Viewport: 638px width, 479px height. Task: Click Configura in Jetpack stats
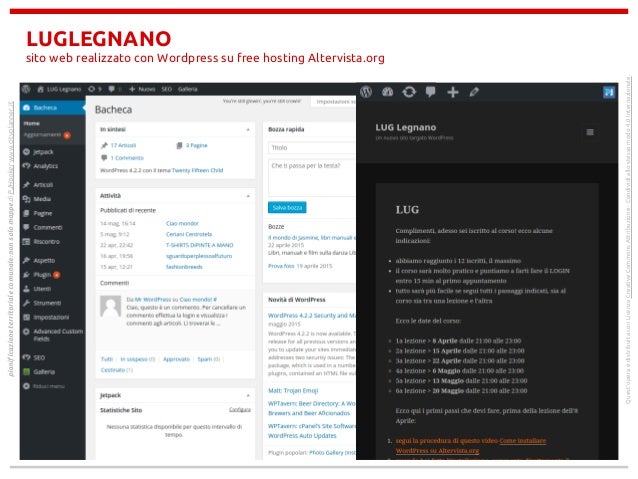point(240,409)
